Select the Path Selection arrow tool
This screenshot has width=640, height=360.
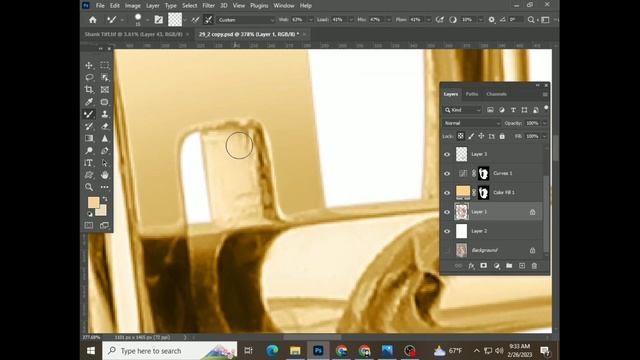tap(104, 163)
